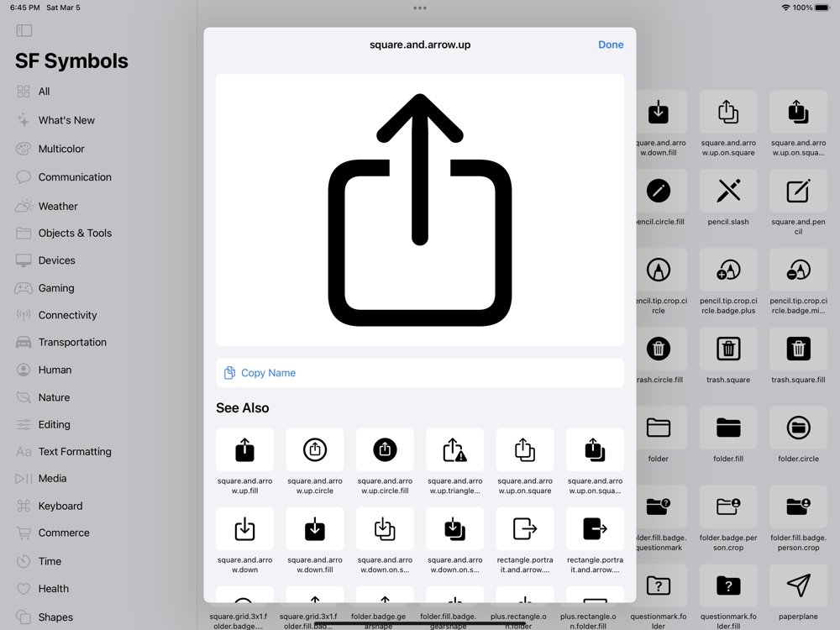Tap Done to close the symbol detail
Screen dimensions: 840x630
611,45
